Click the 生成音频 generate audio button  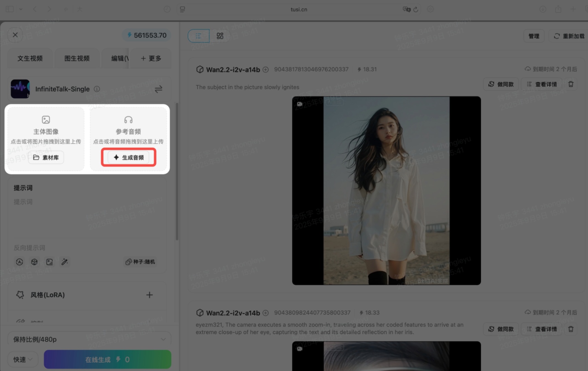pyautogui.click(x=129, y=158)
